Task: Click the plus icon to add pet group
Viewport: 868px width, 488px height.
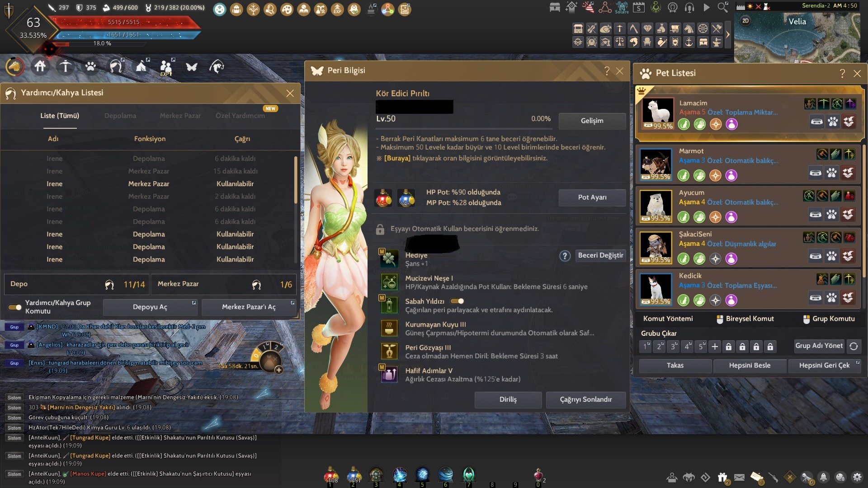Action: click(x=715, y=347)
